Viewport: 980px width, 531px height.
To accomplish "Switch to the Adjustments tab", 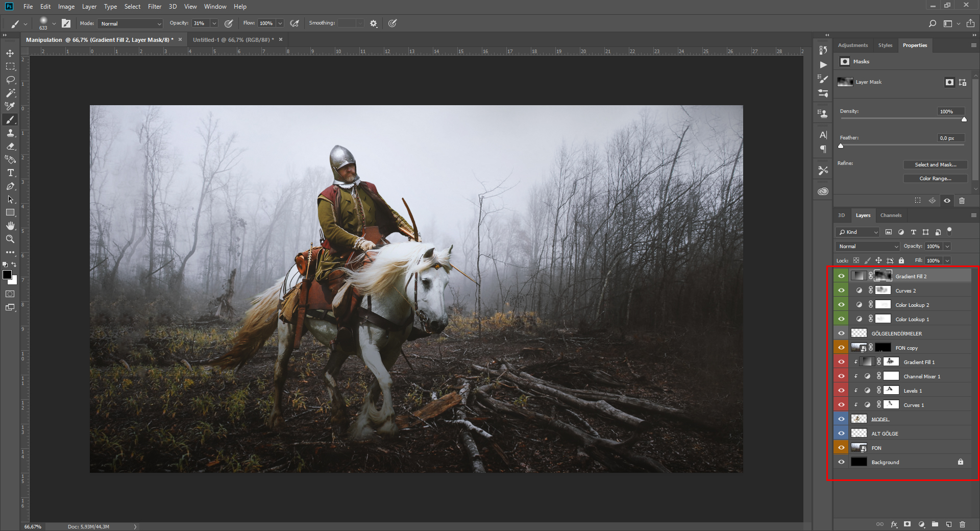I will pos(852,45).
